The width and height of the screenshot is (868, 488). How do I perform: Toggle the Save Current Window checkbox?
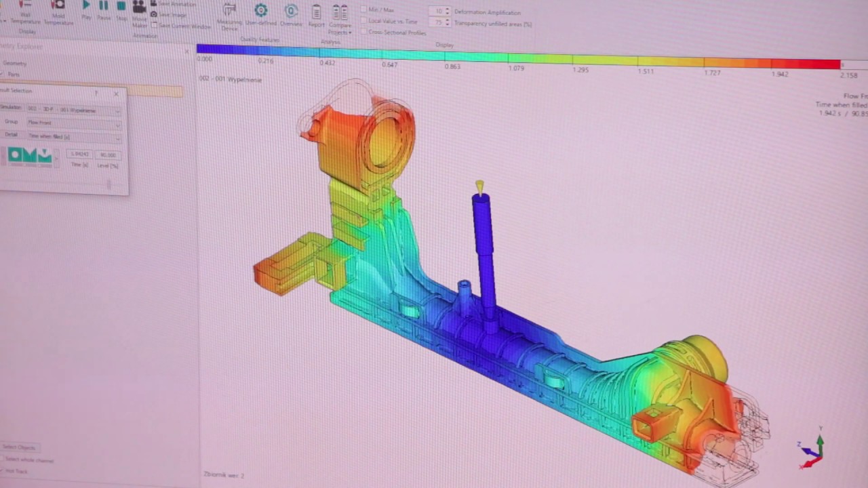[x=155, y=26]
